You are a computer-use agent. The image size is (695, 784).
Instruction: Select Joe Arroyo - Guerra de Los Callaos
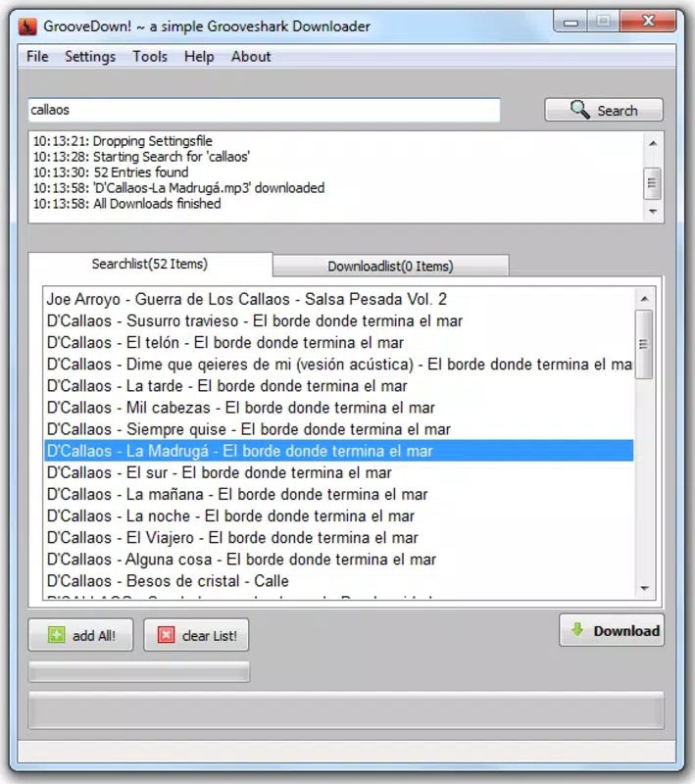pyautogui.click(x=339, y=299)
